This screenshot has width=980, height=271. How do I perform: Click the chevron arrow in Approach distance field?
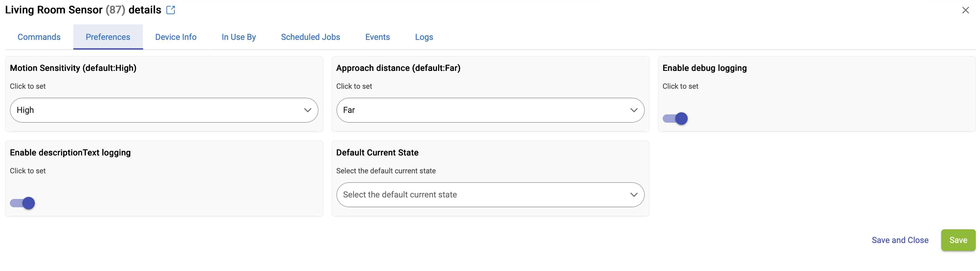(633, 110)
